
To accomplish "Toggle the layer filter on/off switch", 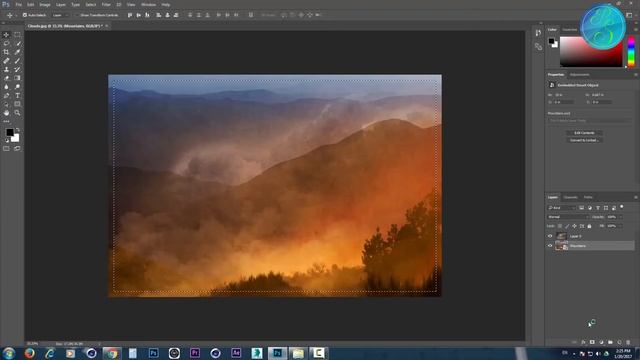I will 622,207.
